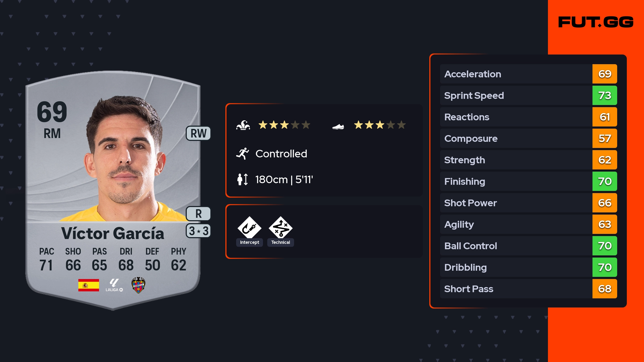644x362 pixels.
Task: Click the Víctor García name text
Action: pyautogui.click(x=113, y=233)
